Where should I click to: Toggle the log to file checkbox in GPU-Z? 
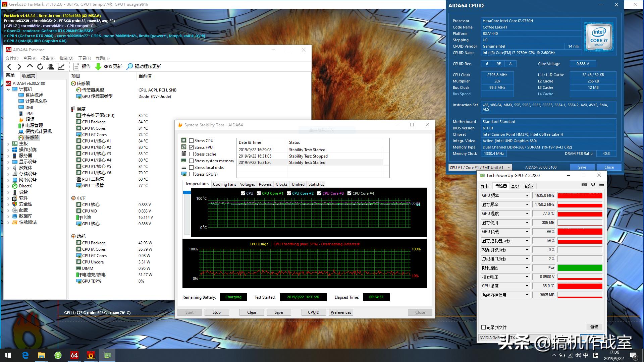point(483,327)
